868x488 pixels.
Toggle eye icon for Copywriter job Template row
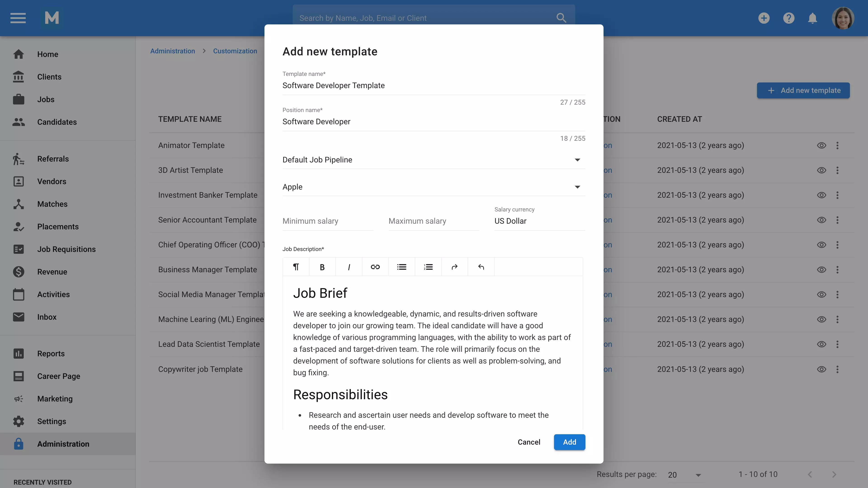point(821,369)
